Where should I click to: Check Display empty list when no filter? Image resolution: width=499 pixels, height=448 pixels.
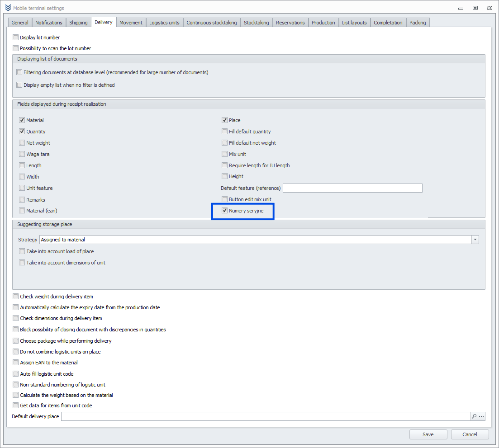(x=19, y=85)
